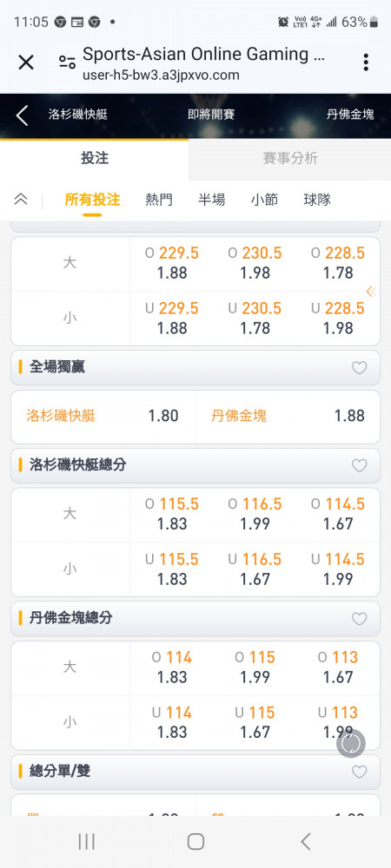Switch to the 賽事分析 tab
This screenshot has height=868, width=391.
[x=289, y=159]
